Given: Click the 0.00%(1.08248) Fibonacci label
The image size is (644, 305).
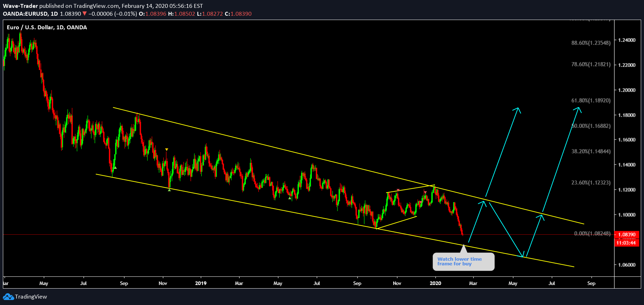Looking at the screenshot, I should 592,233.
